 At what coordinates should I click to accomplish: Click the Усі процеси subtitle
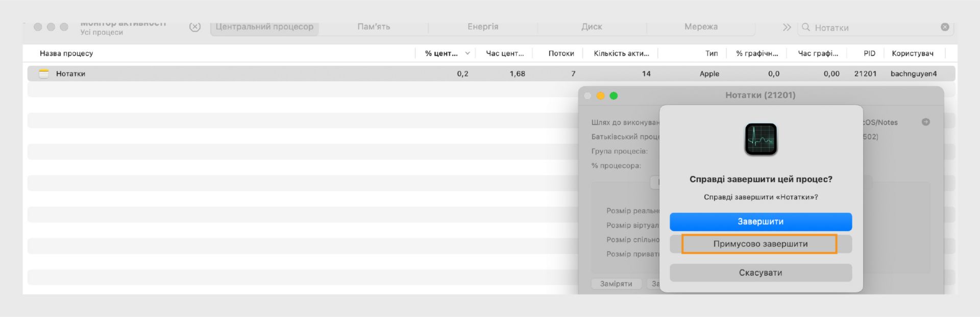(x=102, y=32)
